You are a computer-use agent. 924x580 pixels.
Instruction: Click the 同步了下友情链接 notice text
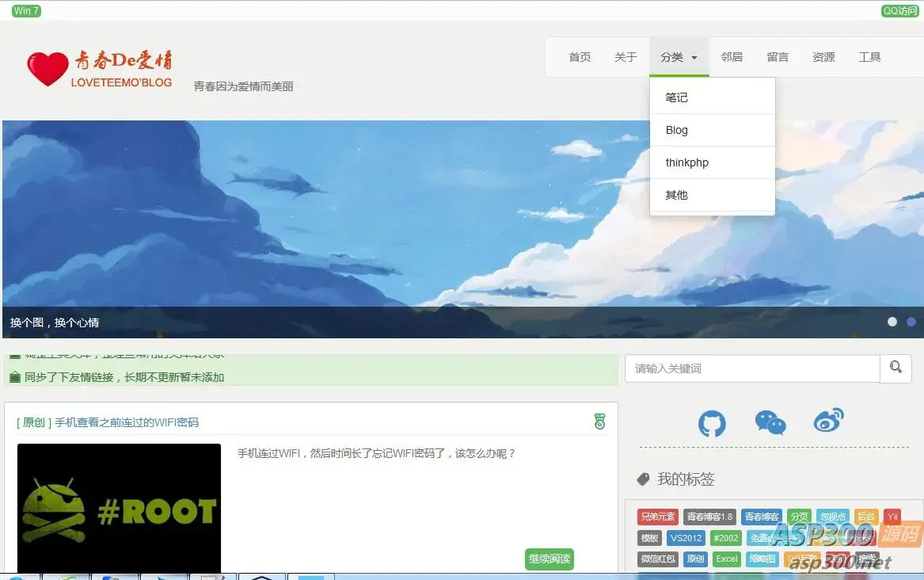124,377
